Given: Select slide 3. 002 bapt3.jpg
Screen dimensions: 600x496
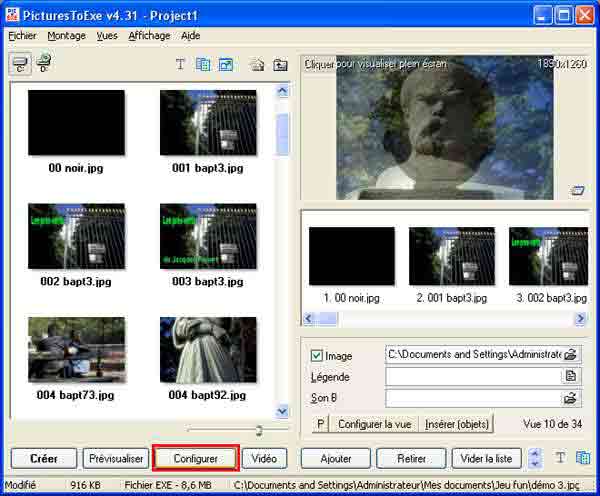Looking at the screenshot, I should click(x=548, y=256).
